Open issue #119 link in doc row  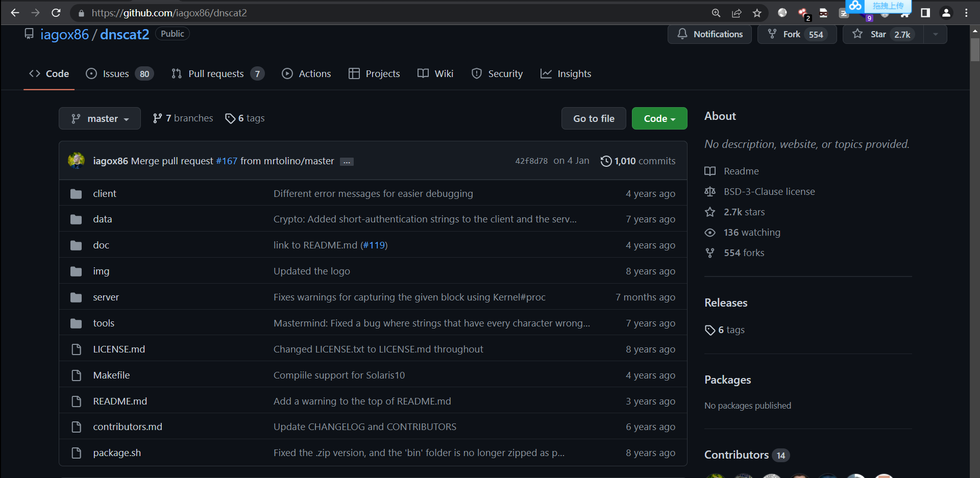[x=374, y=245]
